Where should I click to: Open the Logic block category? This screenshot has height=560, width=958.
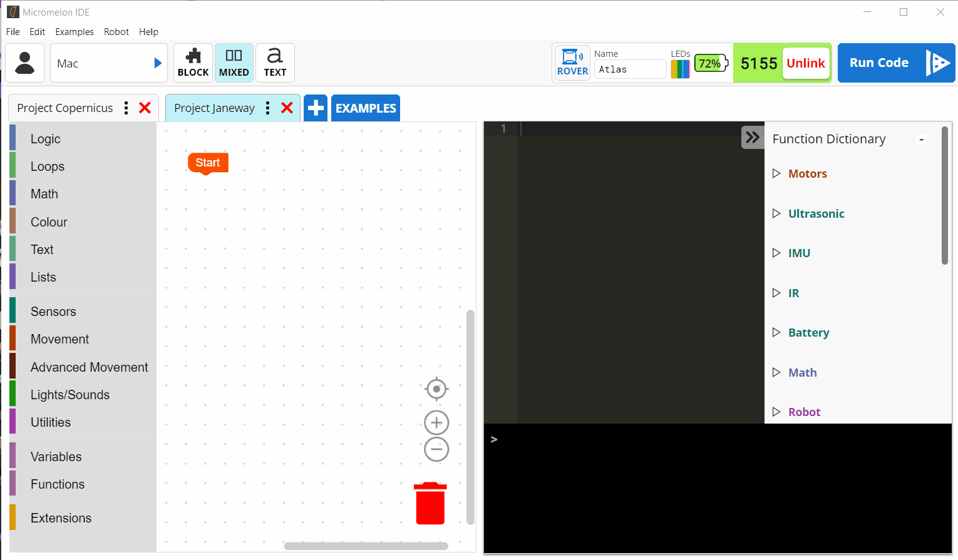click(83, 139)
